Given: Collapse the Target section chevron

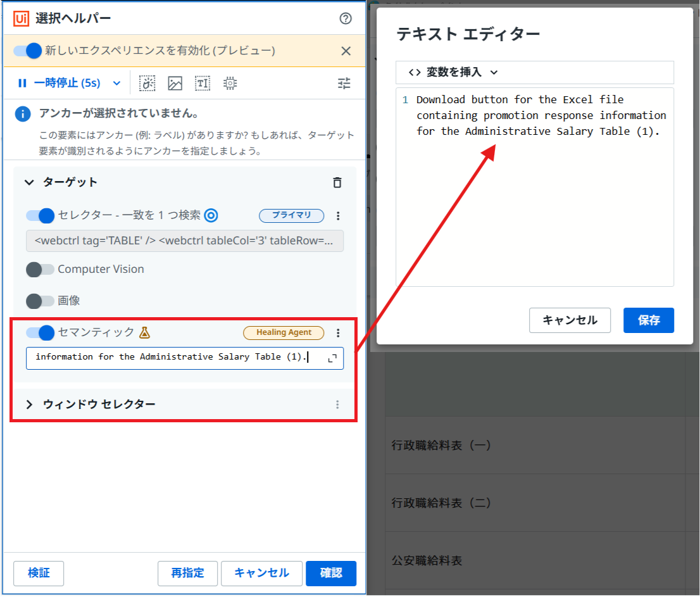Looking at the screenshot, I should [x=29, y=182].
